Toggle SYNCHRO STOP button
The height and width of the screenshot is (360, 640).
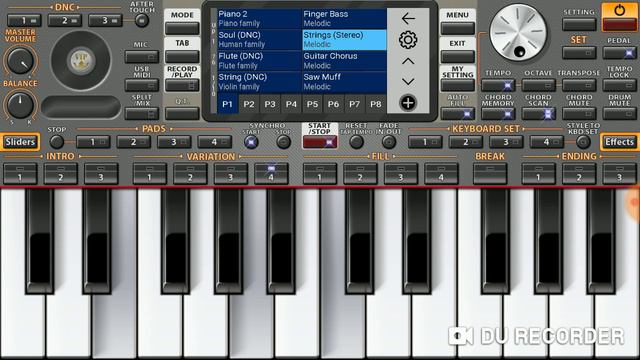click(x=283, y=142)
